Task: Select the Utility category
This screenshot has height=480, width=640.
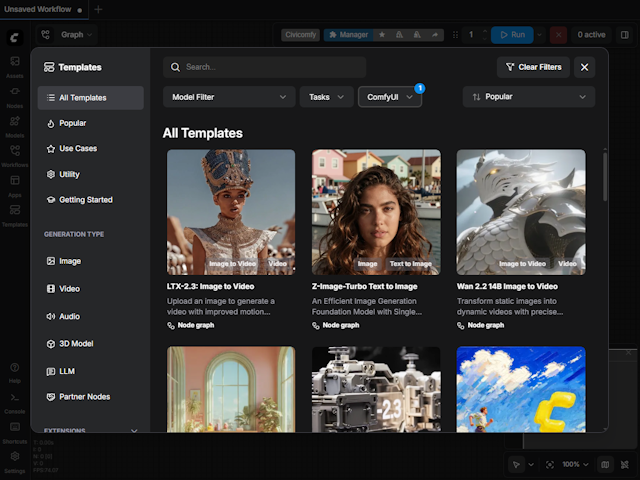Action: click(x=91, y=174)
